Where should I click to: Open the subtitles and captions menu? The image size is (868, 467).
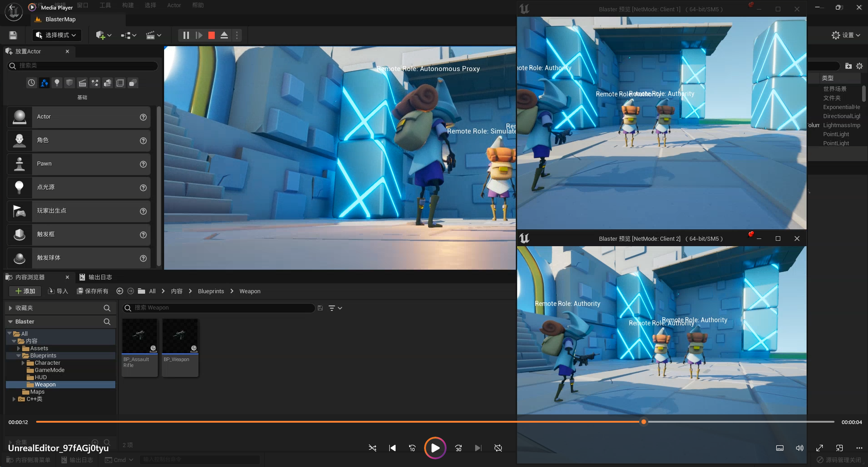(x=780, y=448)
